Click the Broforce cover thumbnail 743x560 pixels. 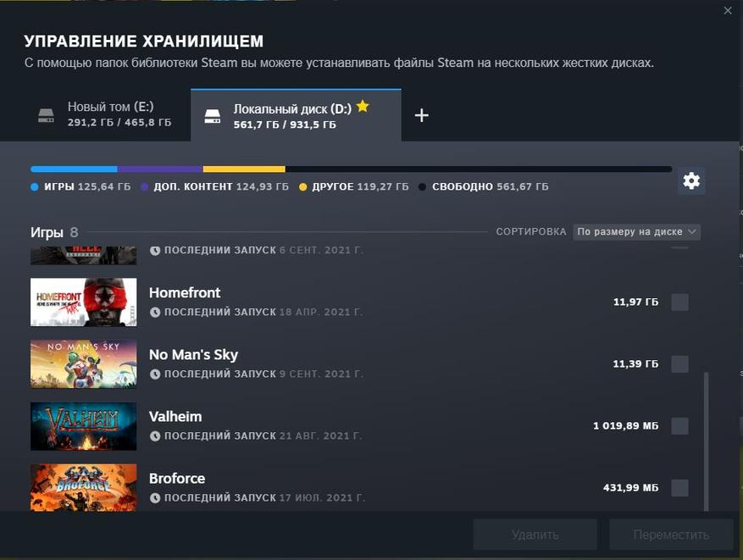click(x=83, y=487)
